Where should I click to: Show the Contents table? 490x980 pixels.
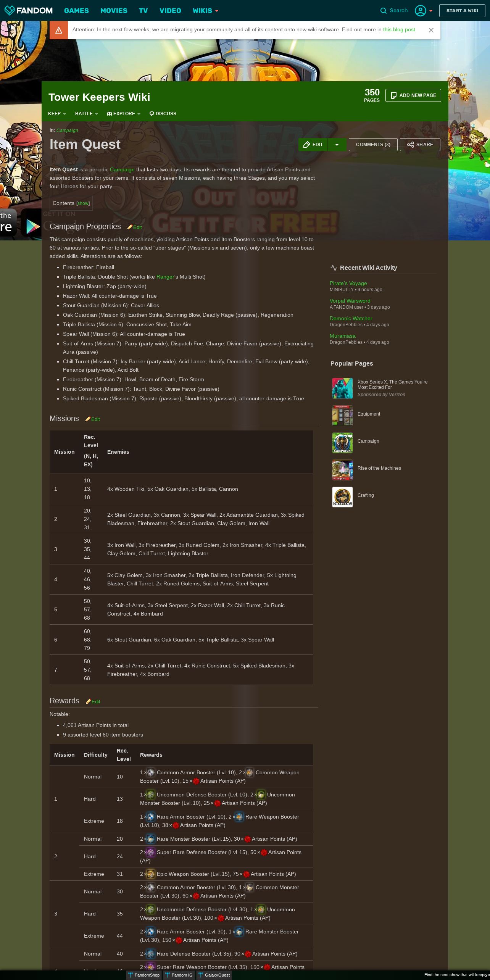coord(83,203)
